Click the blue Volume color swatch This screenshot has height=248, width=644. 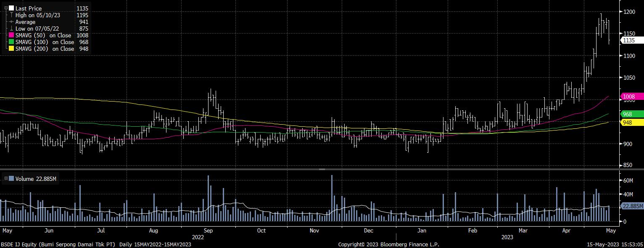pyautogui.click(x=11, y=179)
